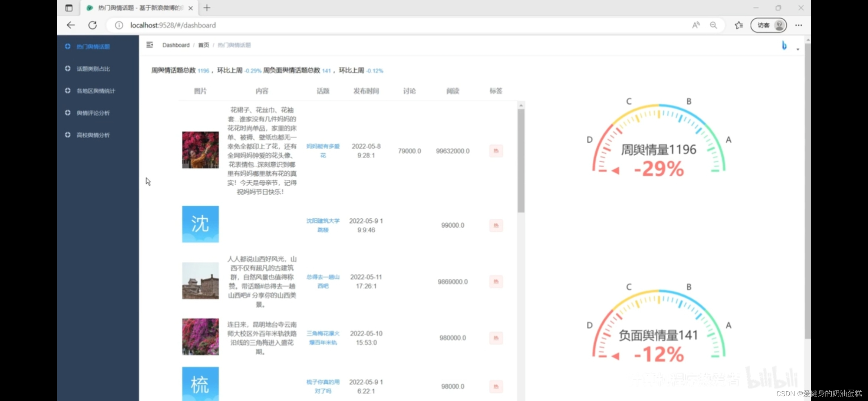
Task: Open the Bing sidebar icon
Action: [784, 45]
